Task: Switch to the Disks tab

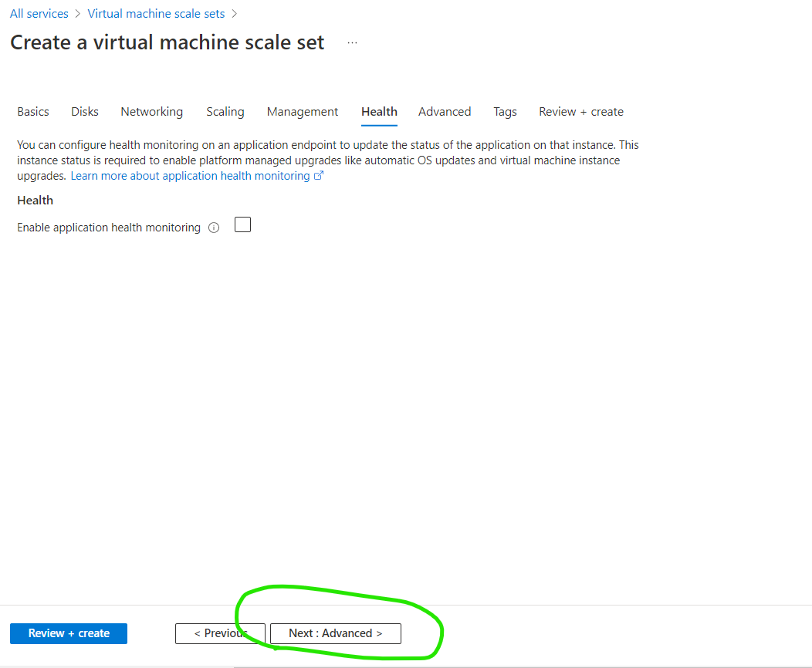Action: coord(85,112)
